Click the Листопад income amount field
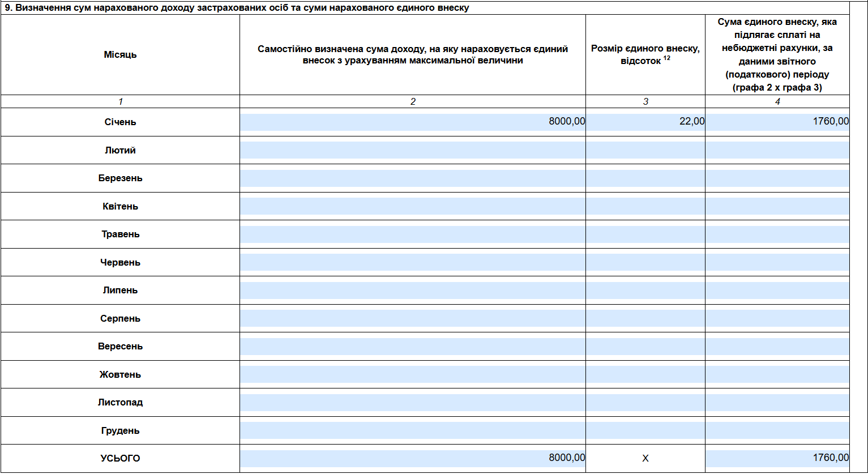The height and width of the screenshot is (474, 868). click(x=412, y=402)
